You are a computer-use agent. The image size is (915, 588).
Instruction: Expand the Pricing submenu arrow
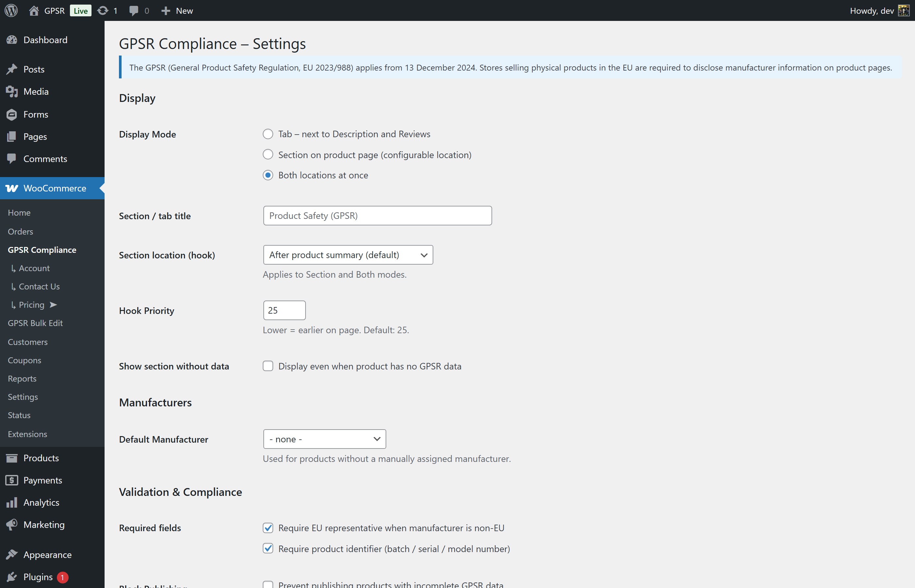(54, 305)
